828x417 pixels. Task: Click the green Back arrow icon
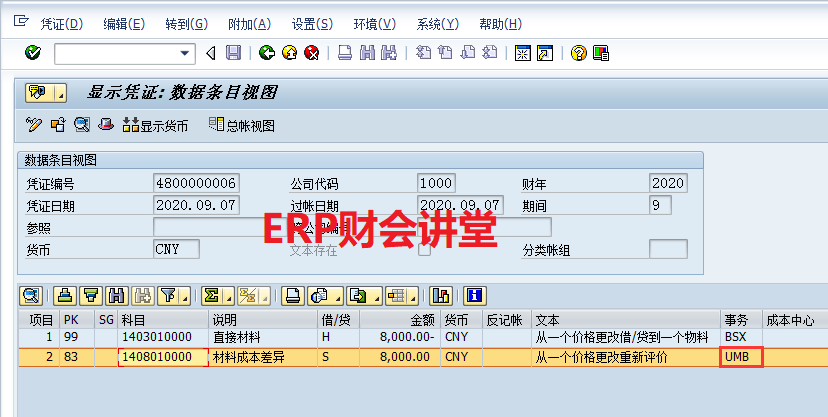[x=267, y=53]
